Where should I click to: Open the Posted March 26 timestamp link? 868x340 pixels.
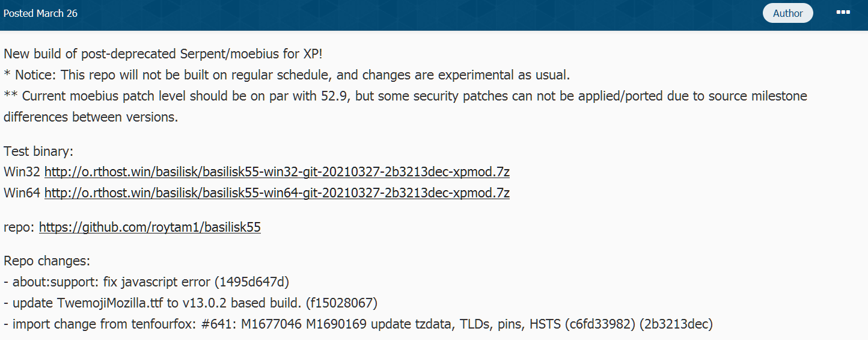[40, 13]
